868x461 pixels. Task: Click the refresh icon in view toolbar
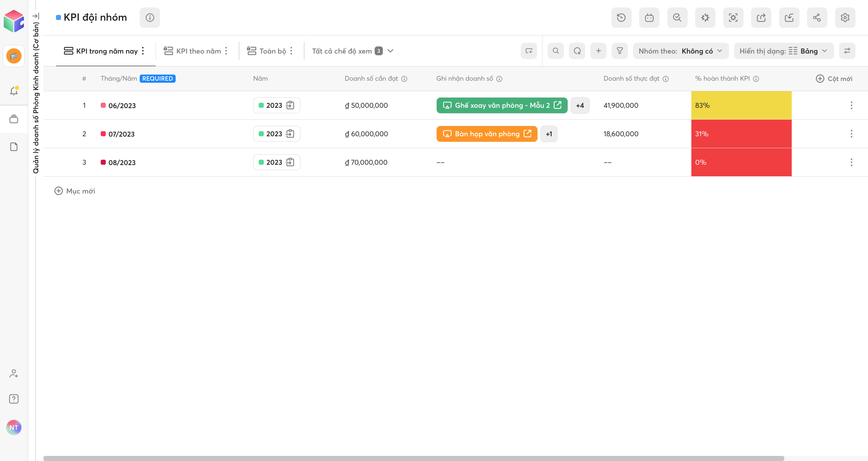coord(577,51)
